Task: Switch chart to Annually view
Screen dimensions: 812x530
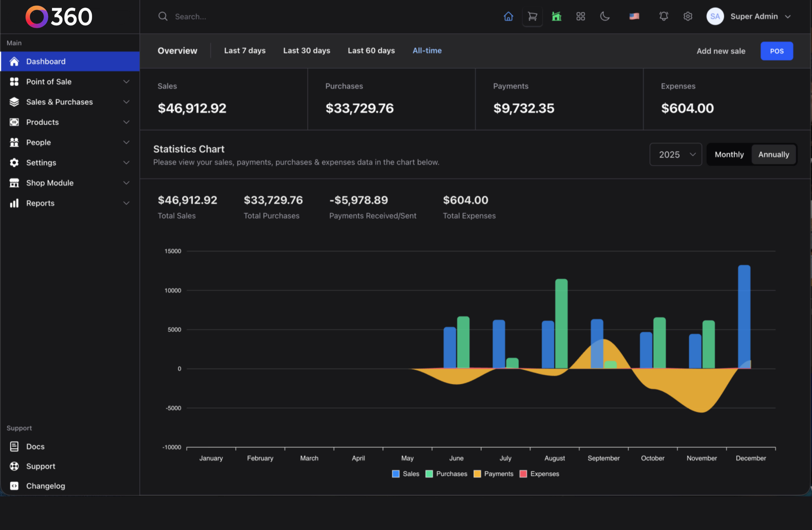Action: tap(773, 155)
